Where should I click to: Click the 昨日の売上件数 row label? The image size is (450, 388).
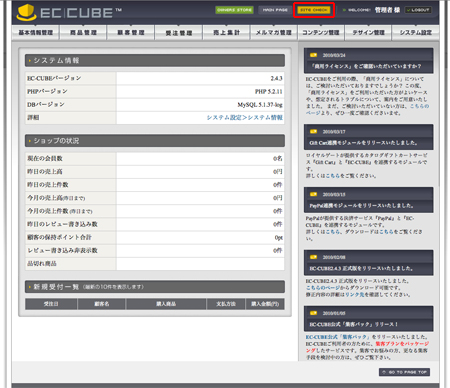pos(48,185)
